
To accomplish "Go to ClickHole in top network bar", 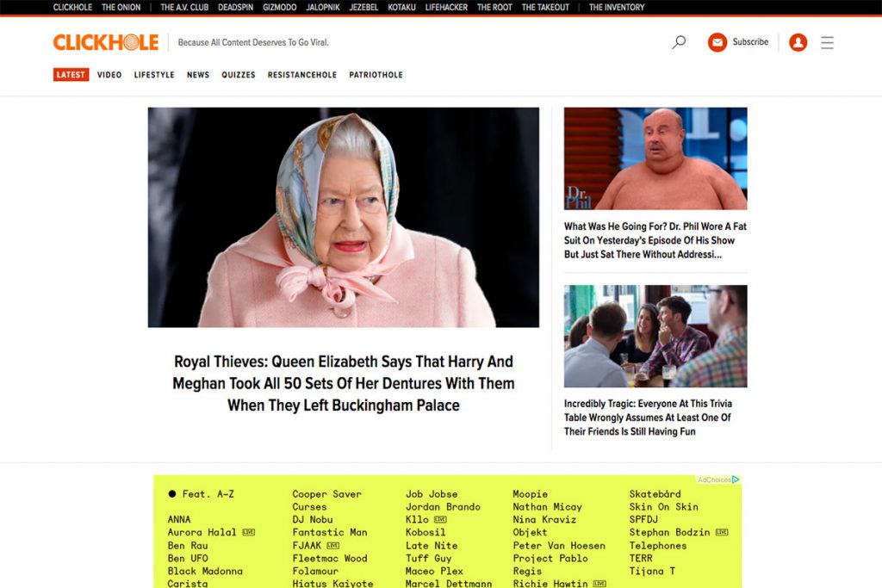I will tap(72, 7).
